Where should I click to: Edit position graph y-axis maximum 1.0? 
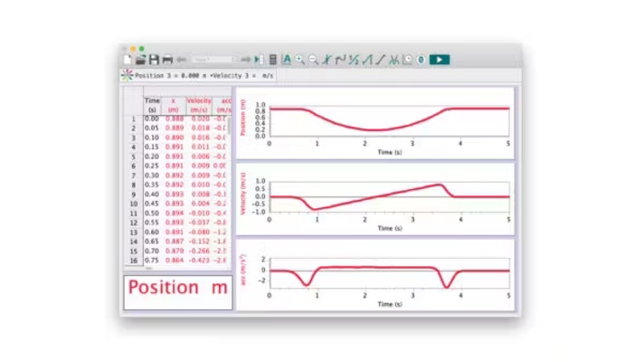(260, 105)
